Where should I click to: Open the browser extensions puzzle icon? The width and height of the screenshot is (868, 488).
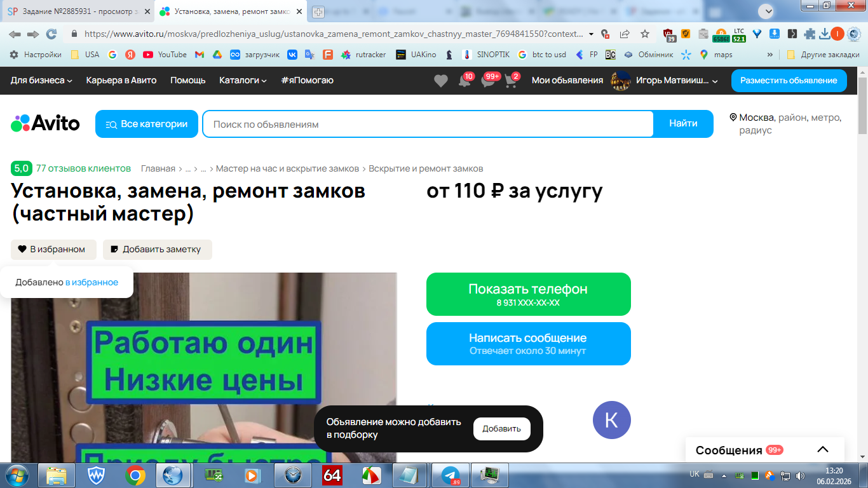coord(810,34)
